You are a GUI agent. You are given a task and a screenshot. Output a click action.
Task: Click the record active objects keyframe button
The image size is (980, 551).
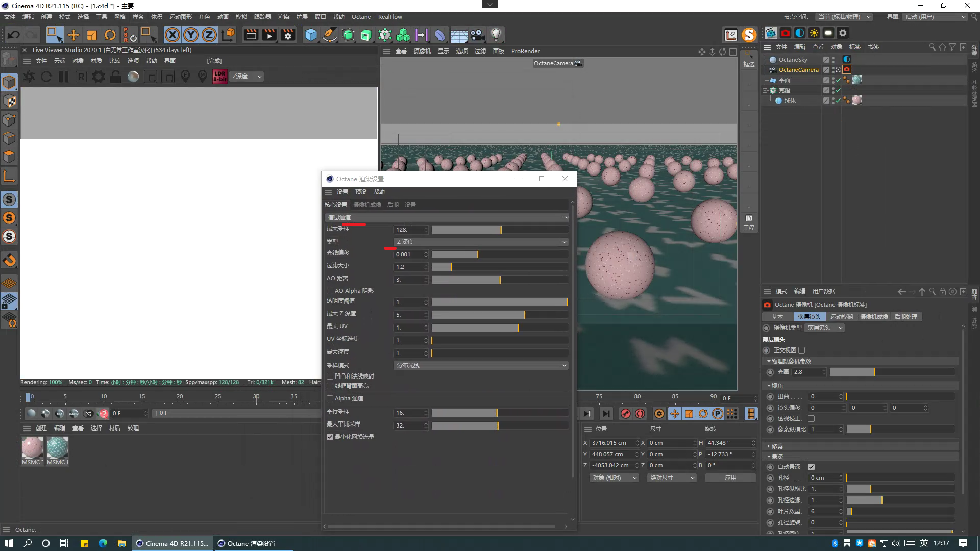[x=626, y=414]
